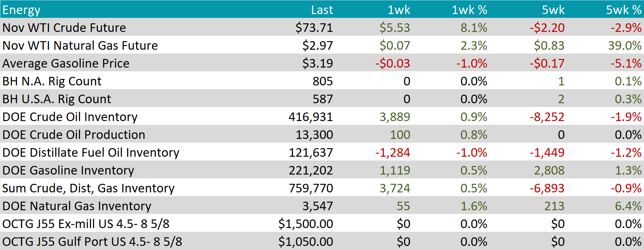
Task: Select the 5wk % column header
Action: tap(623, 10)
